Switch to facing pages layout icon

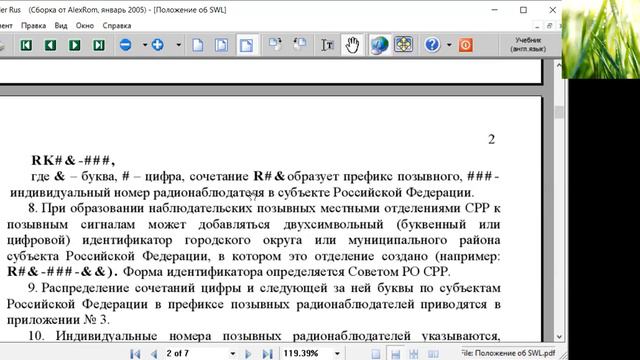pos(433,354)
